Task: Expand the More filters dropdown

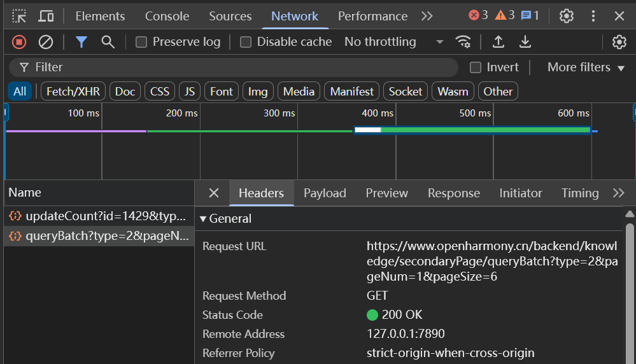Action: [x=586, y=67]
